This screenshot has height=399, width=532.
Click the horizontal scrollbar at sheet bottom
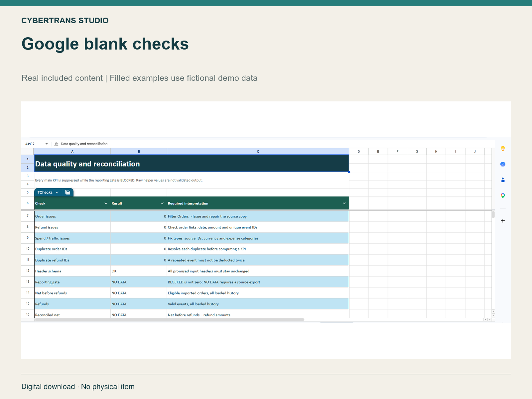(170, 320)
